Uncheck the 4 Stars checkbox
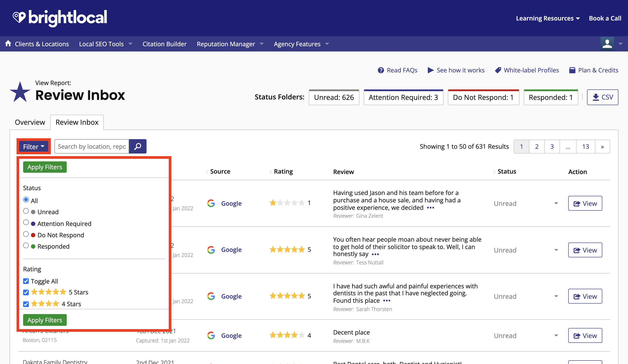This screenshot has width=628, height=364. [x=26, y=304]
